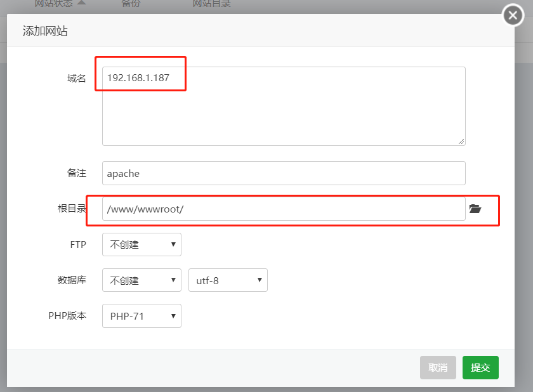Select the 备份 column header

pyautogui.click(x=131, y=4)
